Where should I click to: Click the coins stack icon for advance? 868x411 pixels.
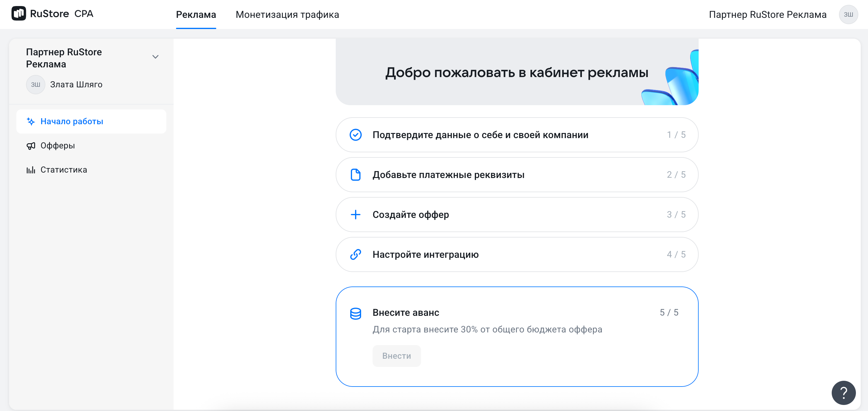[x=355, y=313]
